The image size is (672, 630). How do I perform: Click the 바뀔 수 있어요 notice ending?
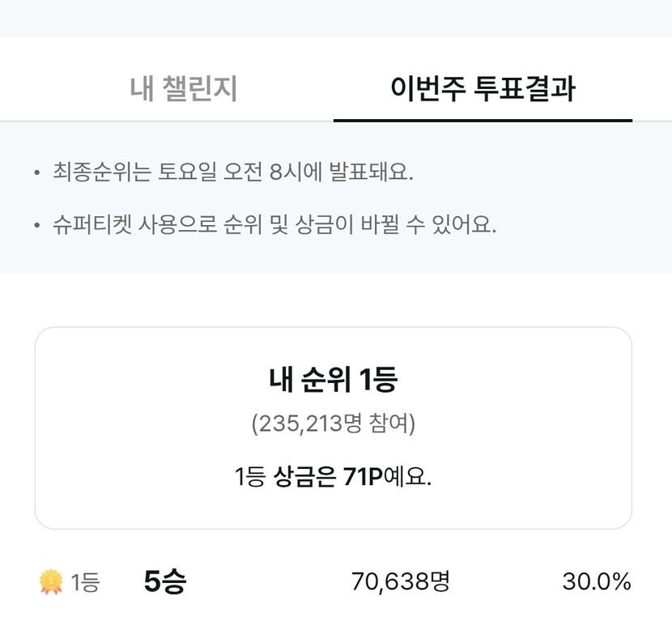pyautogui.click(x=432, y=224)
